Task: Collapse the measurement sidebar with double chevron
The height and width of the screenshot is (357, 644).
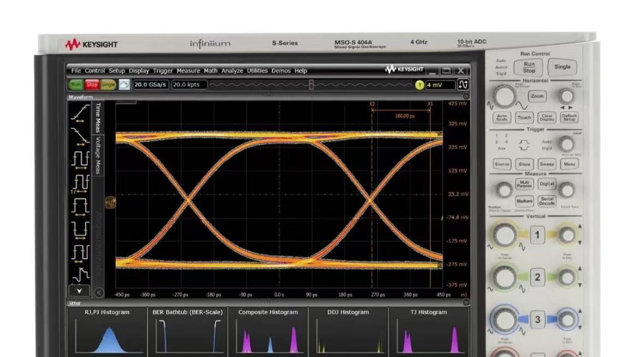Action: (98, 292)
